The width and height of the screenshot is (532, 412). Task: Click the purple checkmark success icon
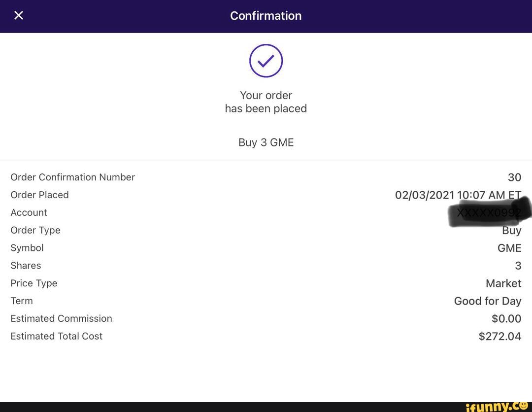pyautogui.click(x=266, y=60)
